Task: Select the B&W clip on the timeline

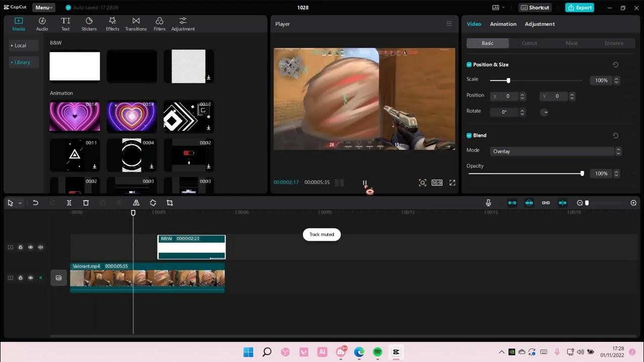Action: pyautogui.click(x=192, y=247)
